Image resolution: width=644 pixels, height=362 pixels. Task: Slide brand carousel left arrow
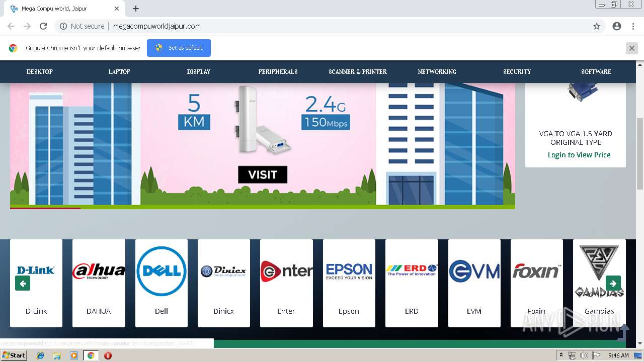click(23, 283)
